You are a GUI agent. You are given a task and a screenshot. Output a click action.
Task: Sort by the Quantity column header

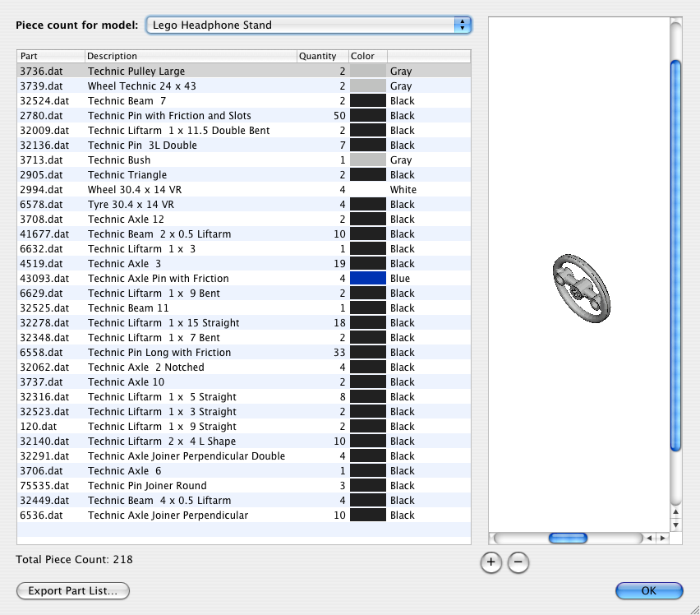click(322, 56)
